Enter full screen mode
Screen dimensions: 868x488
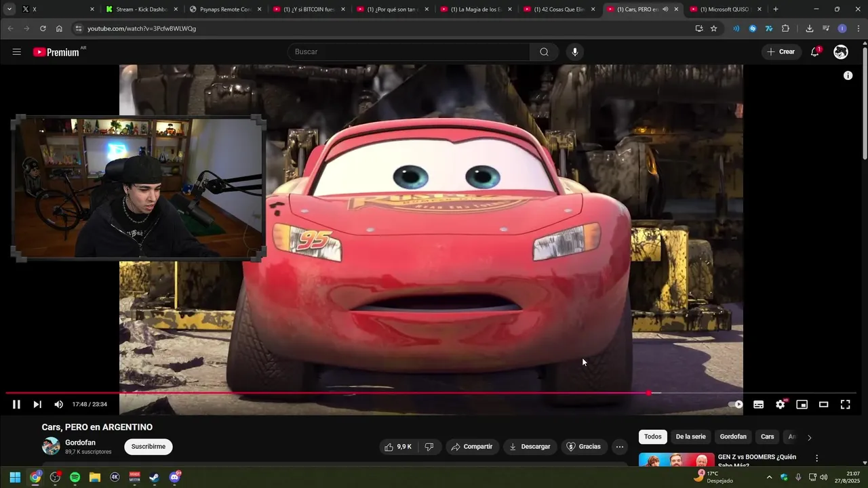[846, 405]
